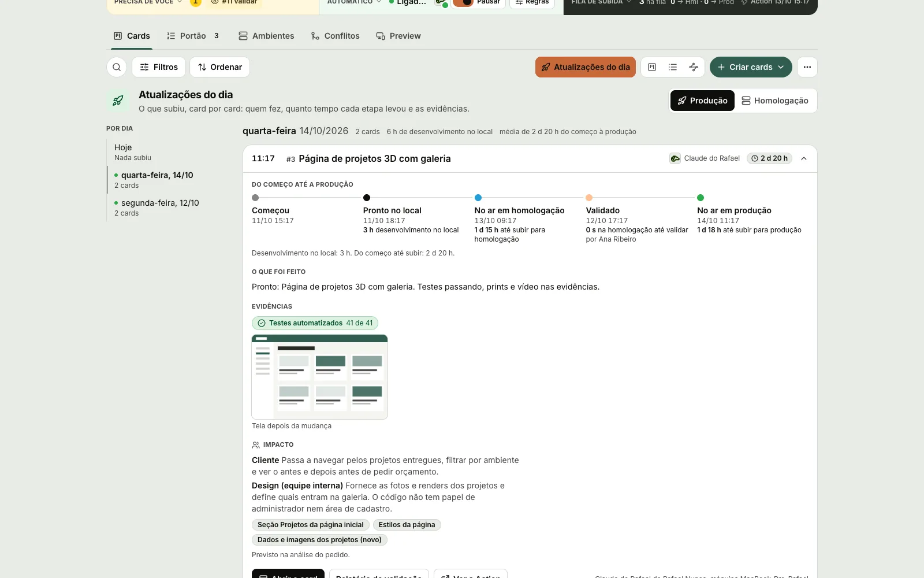Click Claude do Rafael avatar icon
This screenshot has width=924, height=578.
pos(675,158)
